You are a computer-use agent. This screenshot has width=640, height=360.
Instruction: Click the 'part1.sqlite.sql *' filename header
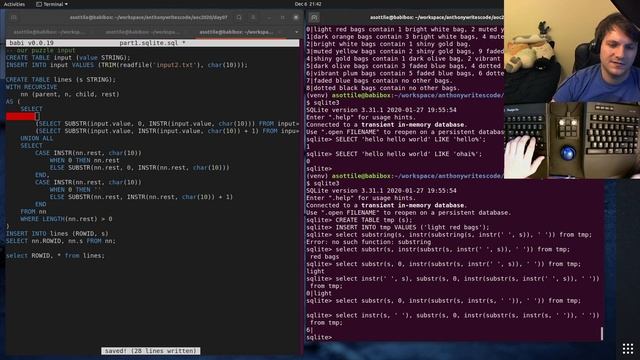153,43
